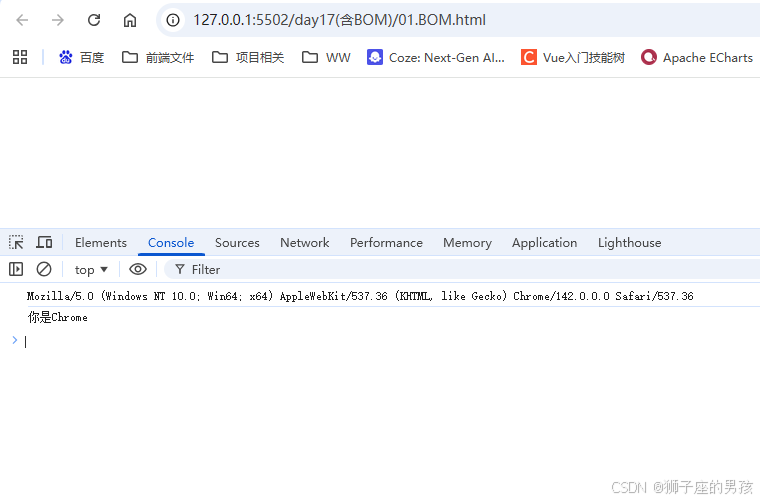
Task: Open the Lighthouse tab
Action: click(x=629, y=243)
